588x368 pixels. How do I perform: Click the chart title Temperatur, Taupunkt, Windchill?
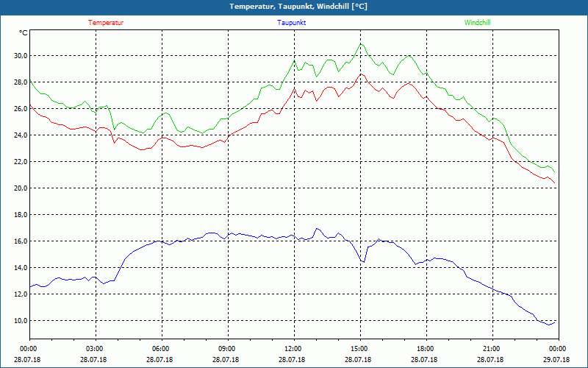pyautogui.click(x=298, y=7)
